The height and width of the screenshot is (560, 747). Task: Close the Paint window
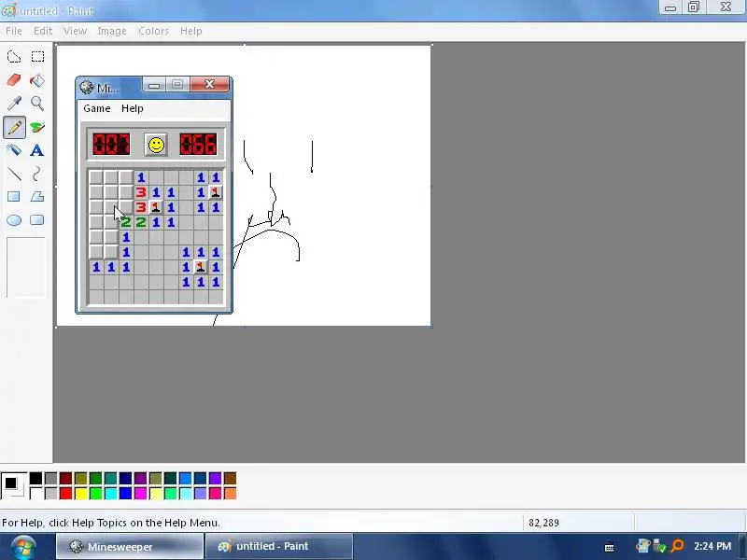point(726,7)
